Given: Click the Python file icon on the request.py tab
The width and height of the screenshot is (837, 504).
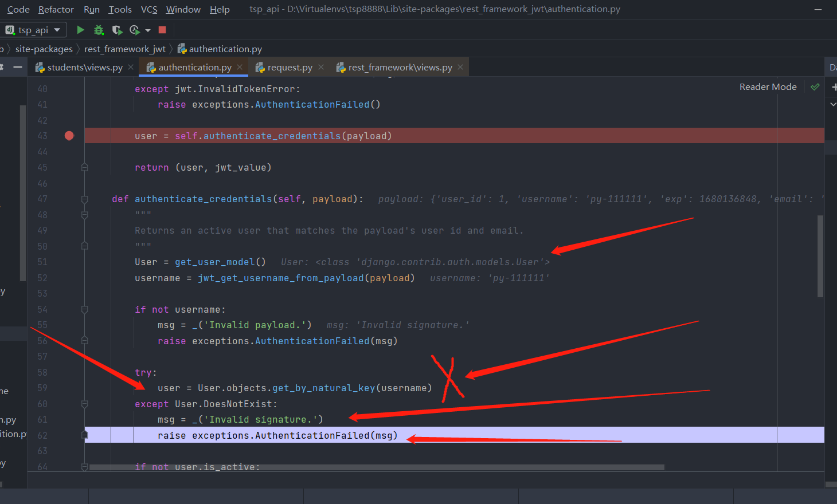Looking at the screenshot, I should 260,68.
